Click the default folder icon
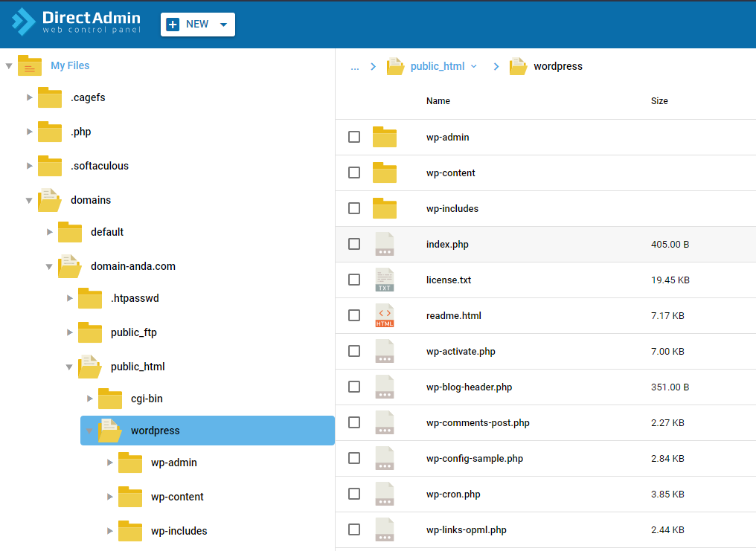Screen dimensions: 756x551 [70, 232]
